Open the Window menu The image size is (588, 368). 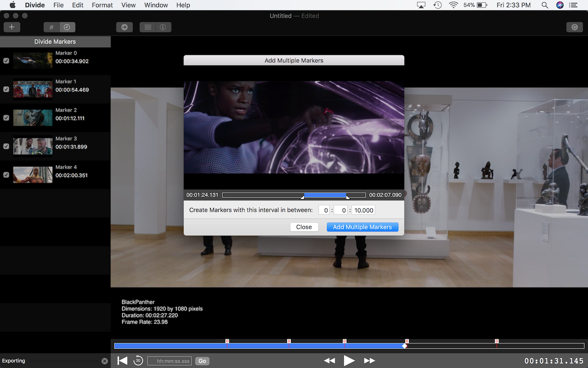coord(156,5)
